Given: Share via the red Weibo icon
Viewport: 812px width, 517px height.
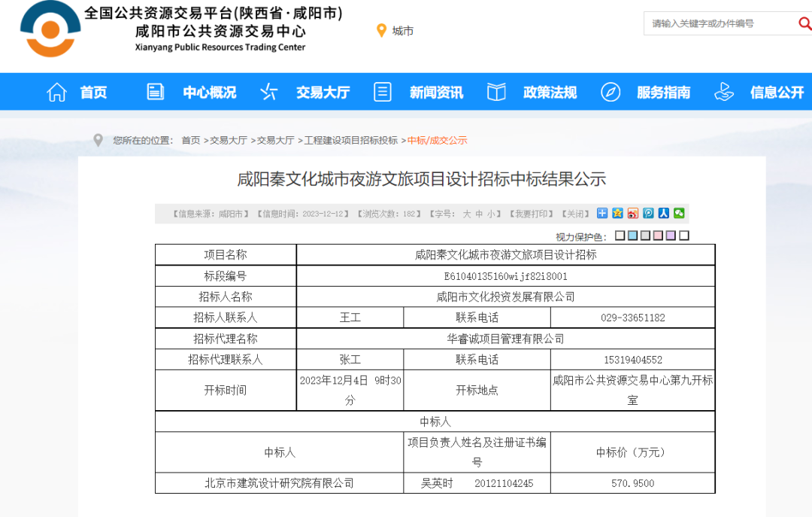Looking at the screenshot, I should pos(633,213).
